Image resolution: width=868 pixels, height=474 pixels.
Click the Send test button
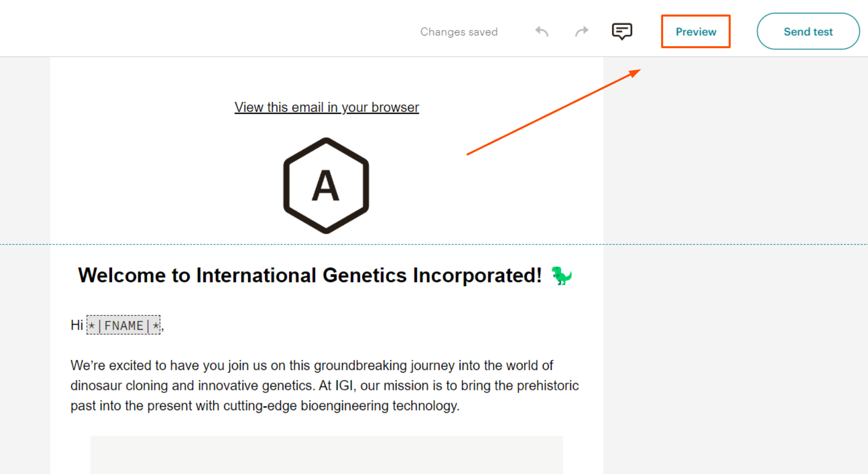point(808,32)
